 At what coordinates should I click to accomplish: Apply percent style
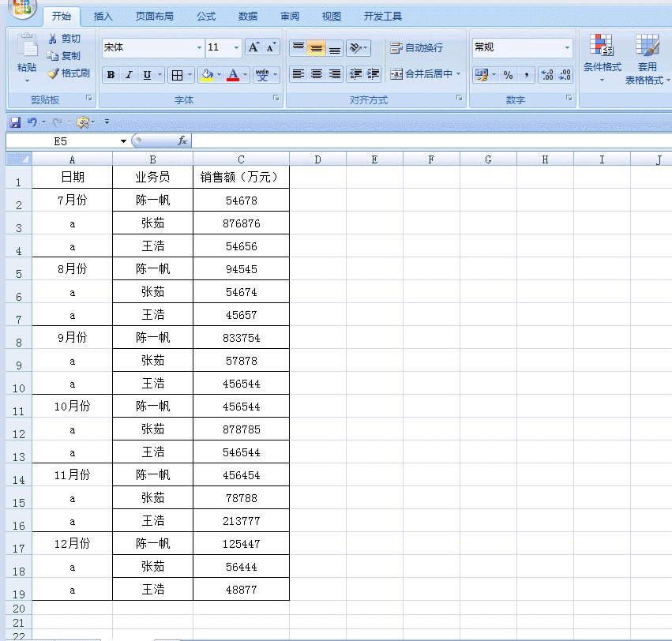[x=509, y=75]
